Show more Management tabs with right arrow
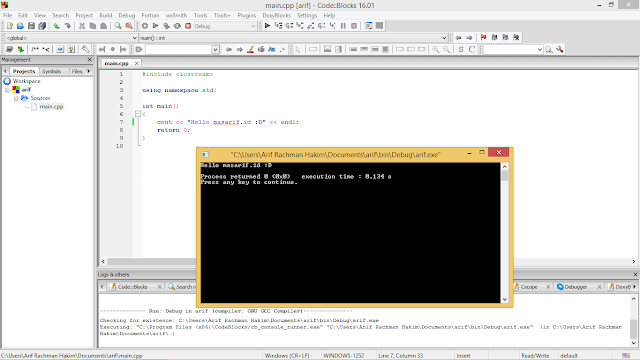 tap(89, 71)
